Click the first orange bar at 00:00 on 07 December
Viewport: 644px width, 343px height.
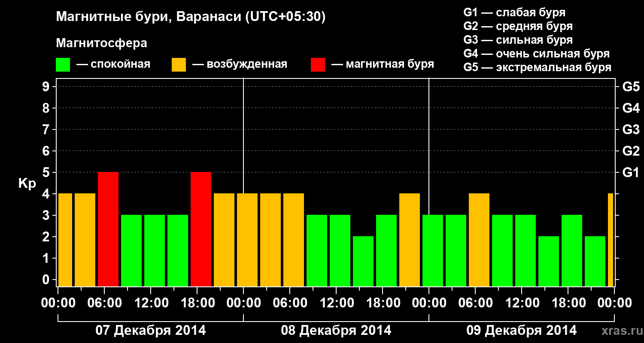point(65,240)
